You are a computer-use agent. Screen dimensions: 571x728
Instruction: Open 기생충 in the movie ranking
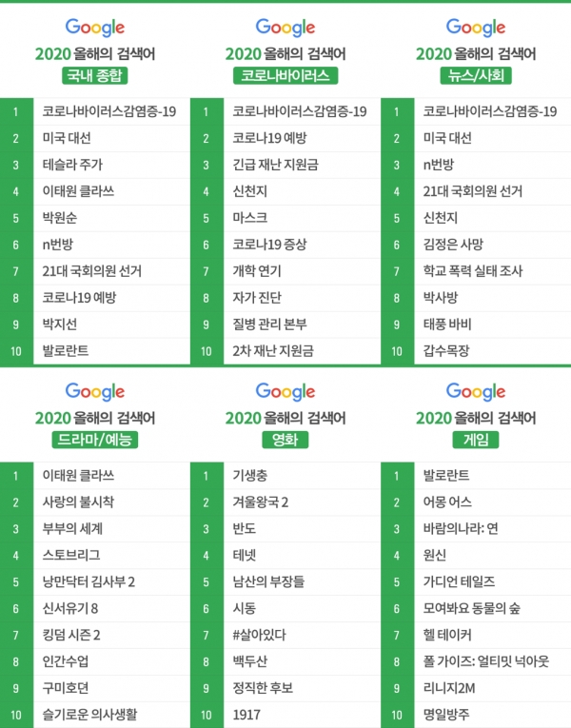[x=249, y=476]
